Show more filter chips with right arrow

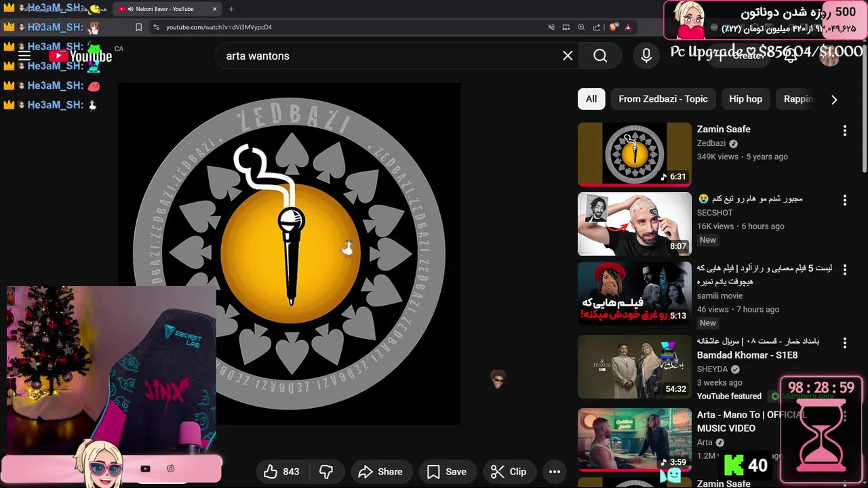pyautogui.click(x=834, y=99)
